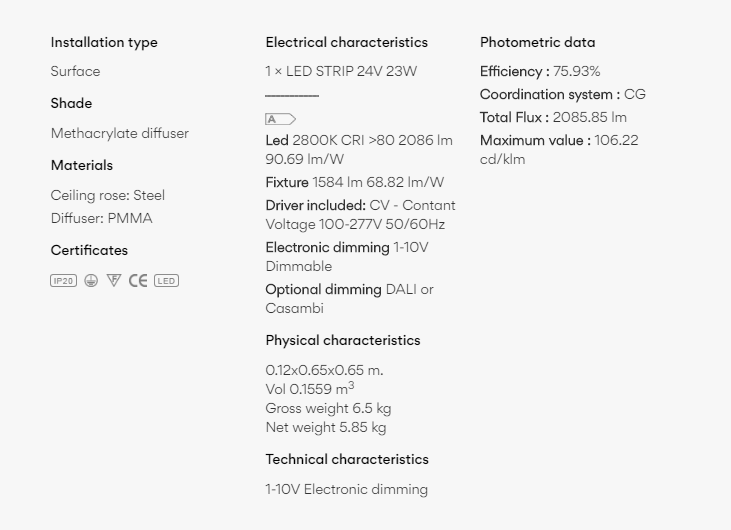Screen dimensions: 731x530
Task: Select the Photometric data heading
Action: [x=538, y=42]
